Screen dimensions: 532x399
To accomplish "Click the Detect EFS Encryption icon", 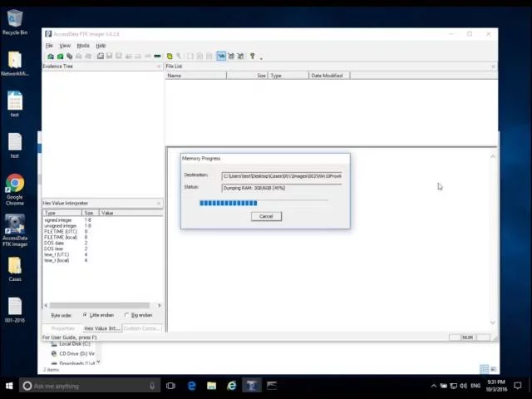I will coord(179,57).
